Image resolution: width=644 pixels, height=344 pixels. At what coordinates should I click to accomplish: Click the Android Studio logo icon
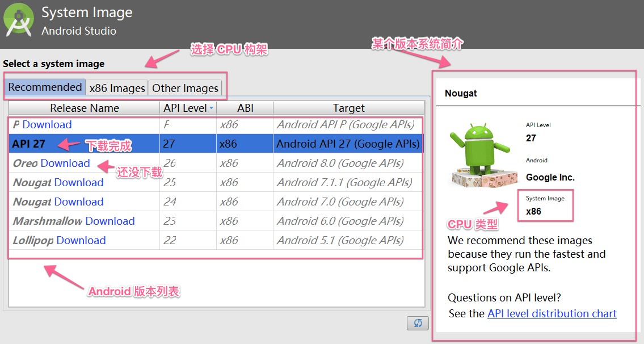click(x=19, y=20)
